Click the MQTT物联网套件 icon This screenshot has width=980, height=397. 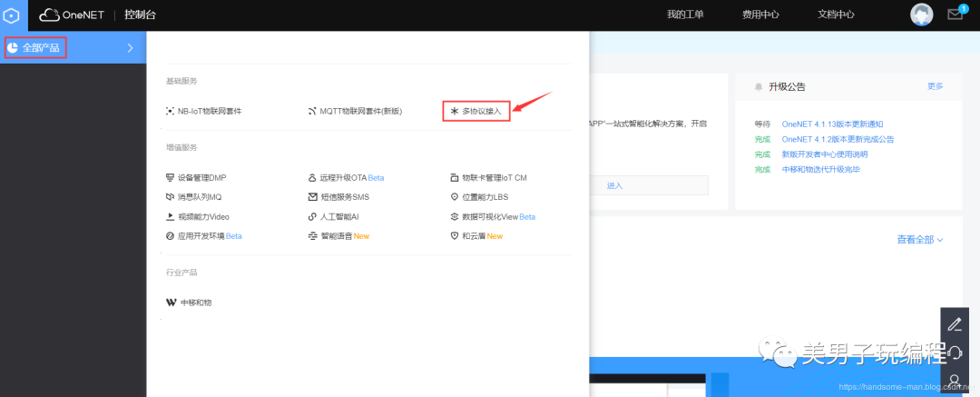point(312,111)
